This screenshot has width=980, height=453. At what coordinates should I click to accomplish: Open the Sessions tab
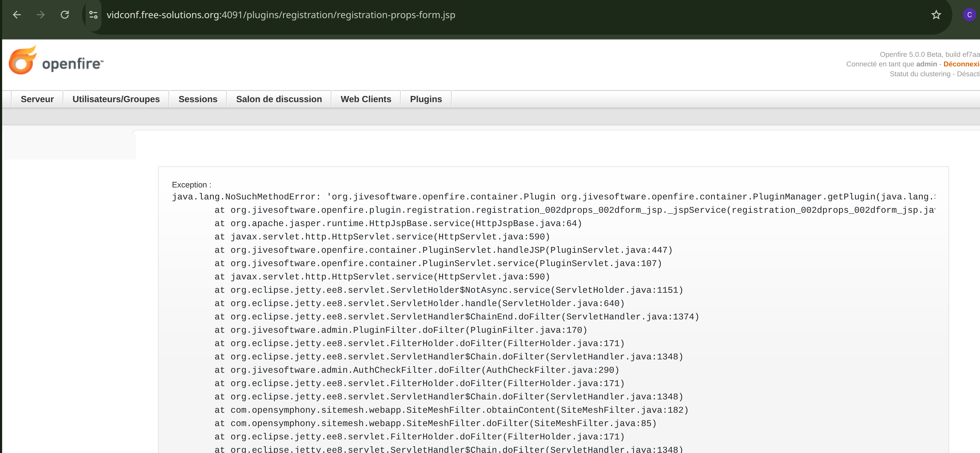198,99
